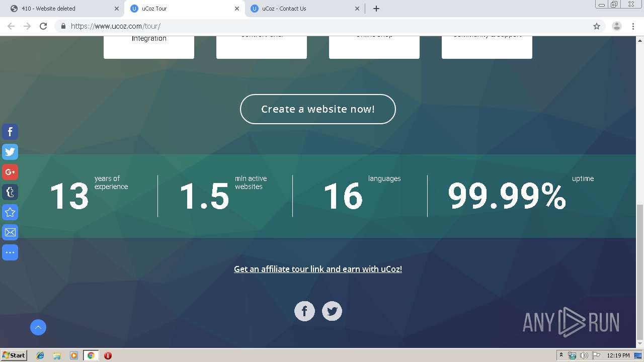Screen dimensions: 644x362
Task: Reload the current page
Action: click(x=43, y=26)
